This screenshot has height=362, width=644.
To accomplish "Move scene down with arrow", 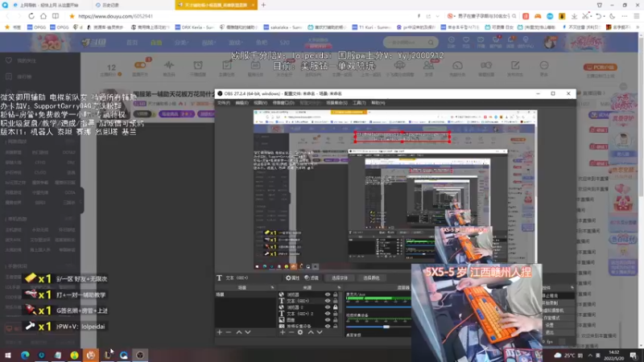I will coord(248,332).
